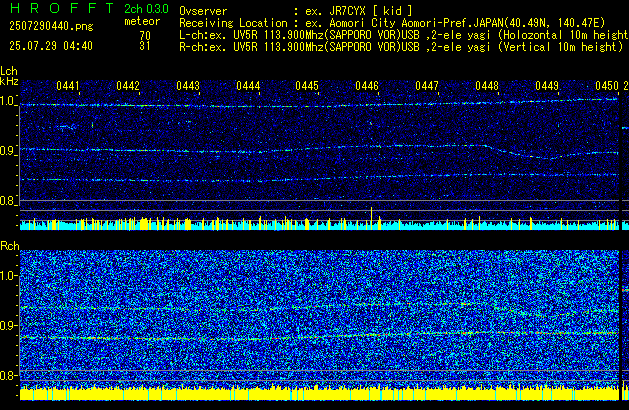Screen dimensions: 629x410
Task: Click the '2ch 0.3.0' version label
Action: 146,8
